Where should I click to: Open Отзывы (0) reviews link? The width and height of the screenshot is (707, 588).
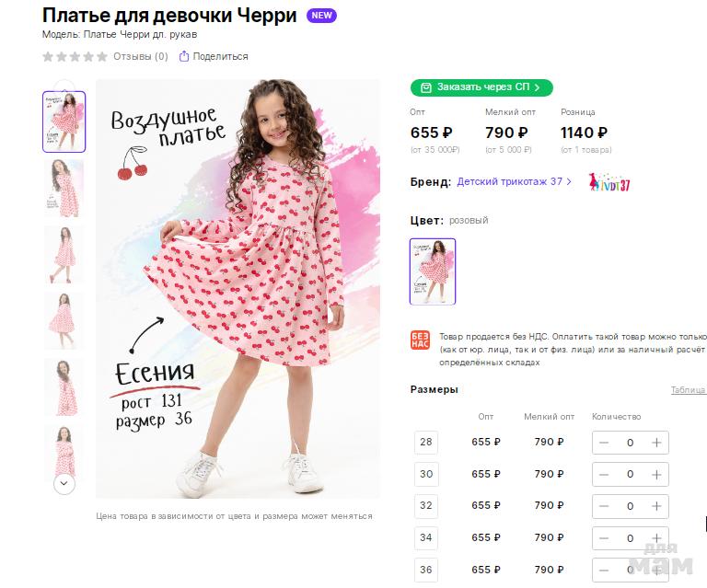coord(140,56)
